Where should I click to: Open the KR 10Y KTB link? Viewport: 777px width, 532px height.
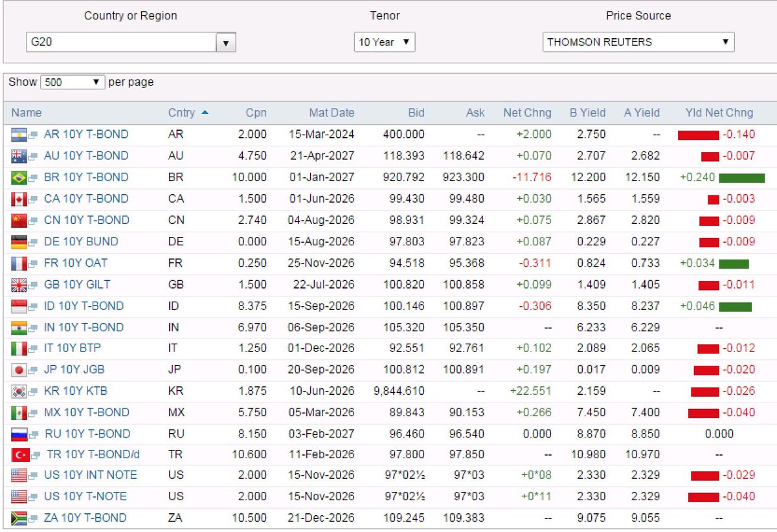click(76, 392)
